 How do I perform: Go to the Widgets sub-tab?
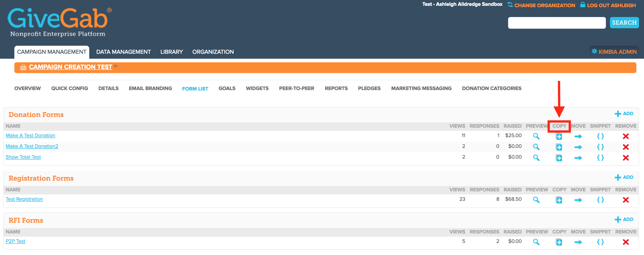point(257,89)
